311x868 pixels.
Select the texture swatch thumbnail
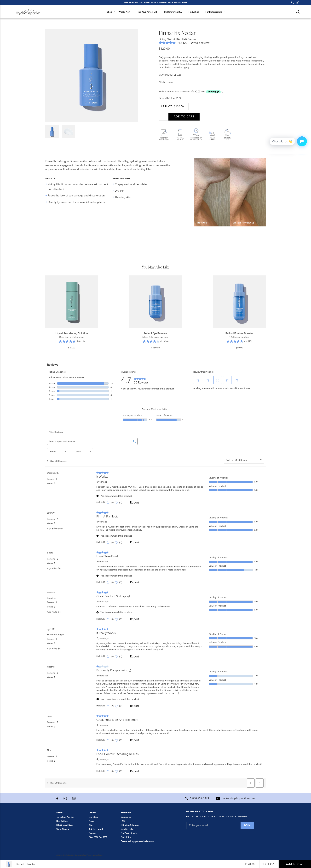tap(68, 132)
